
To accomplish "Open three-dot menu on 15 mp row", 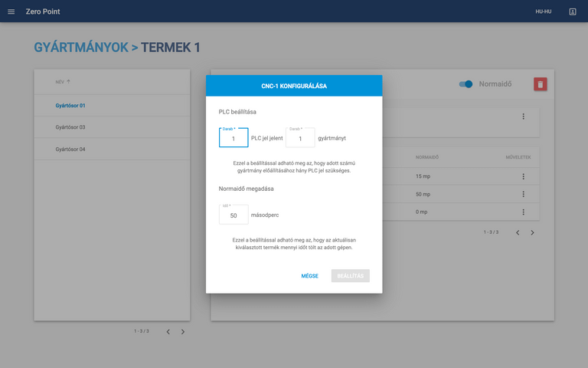I will click(x=524, y=176).
